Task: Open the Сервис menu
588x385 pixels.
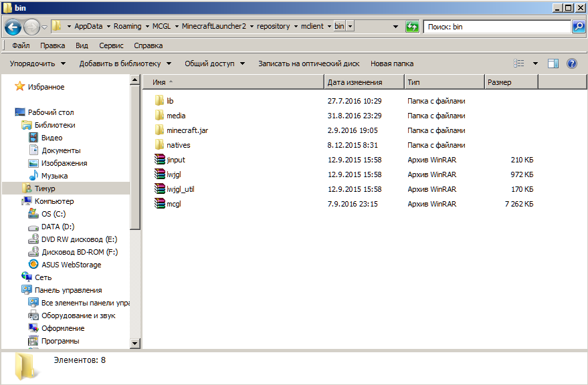Action: point(111,45)
